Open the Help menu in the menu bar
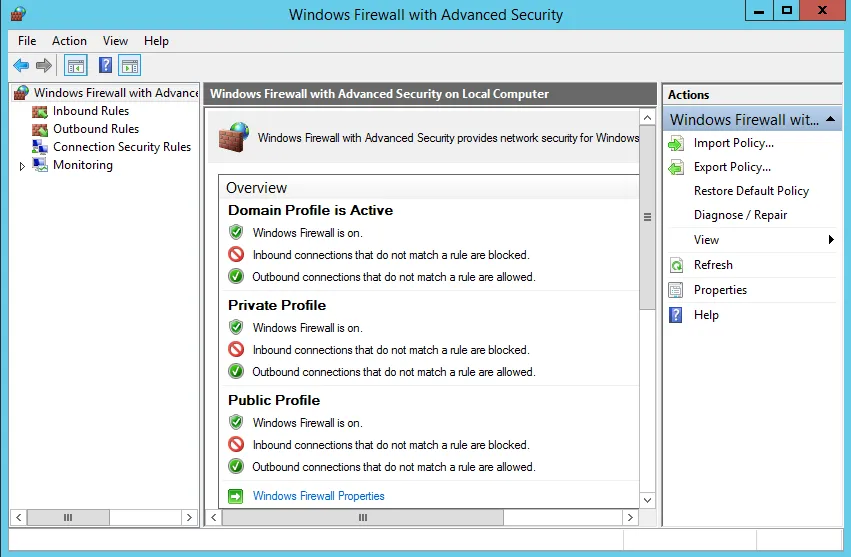This screenshot has width=851, height=557. pyautogui.click(x=156, y=41)
